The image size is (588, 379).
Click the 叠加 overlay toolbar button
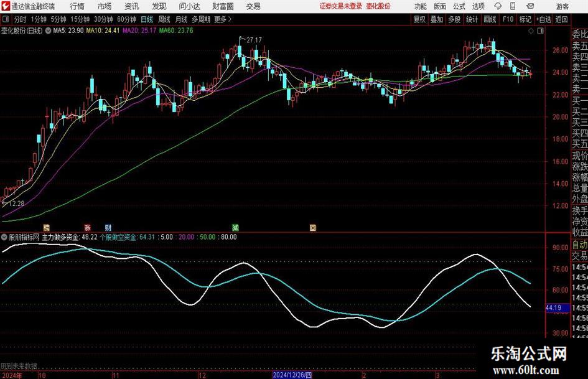[437, 19]
